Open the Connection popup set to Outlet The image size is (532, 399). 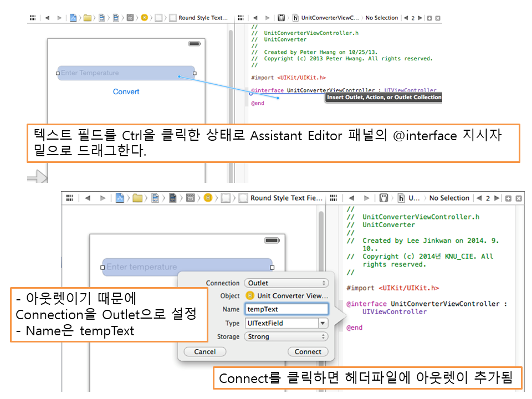pos(287,283)
